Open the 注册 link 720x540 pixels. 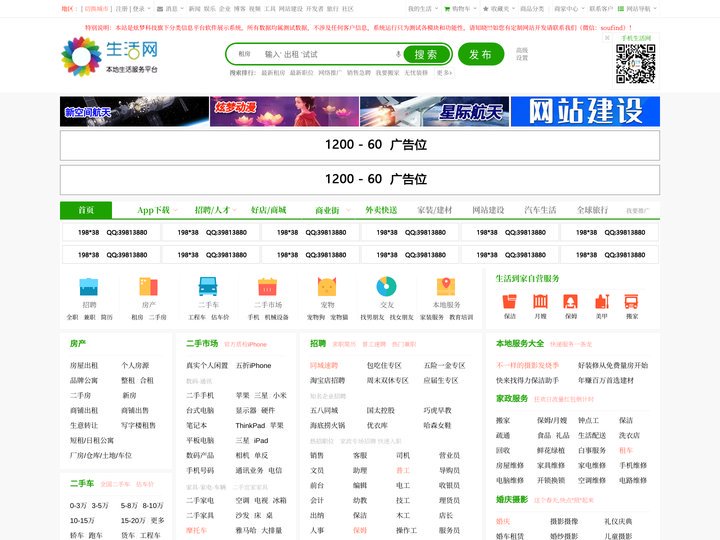pos(121,9)
